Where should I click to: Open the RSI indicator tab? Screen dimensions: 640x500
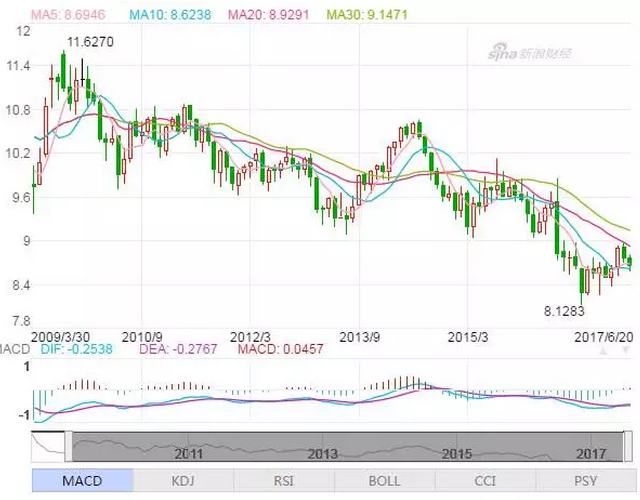(283, 482)
